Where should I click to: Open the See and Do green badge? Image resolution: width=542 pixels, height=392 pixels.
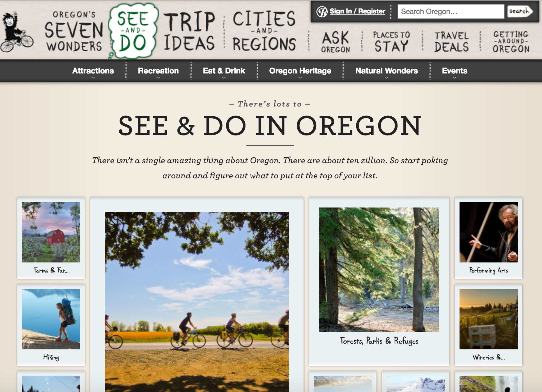pyautogui.click(x=132, y=31)
